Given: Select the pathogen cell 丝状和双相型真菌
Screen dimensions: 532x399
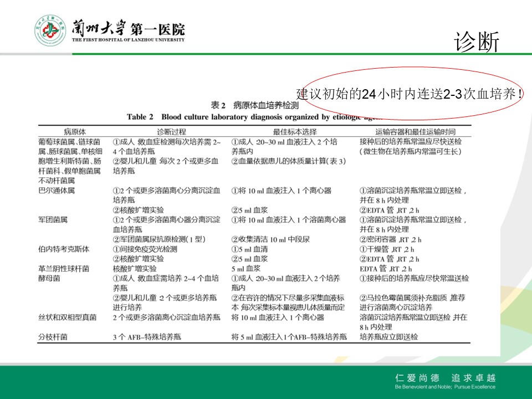Looking at the screenshot, I should (x=67, y=317).
